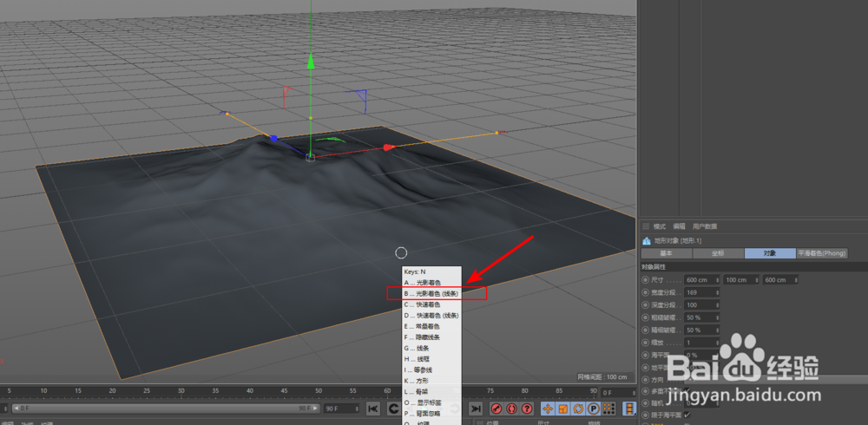
Task: Toggle the autokeying button
Action: 511,409
